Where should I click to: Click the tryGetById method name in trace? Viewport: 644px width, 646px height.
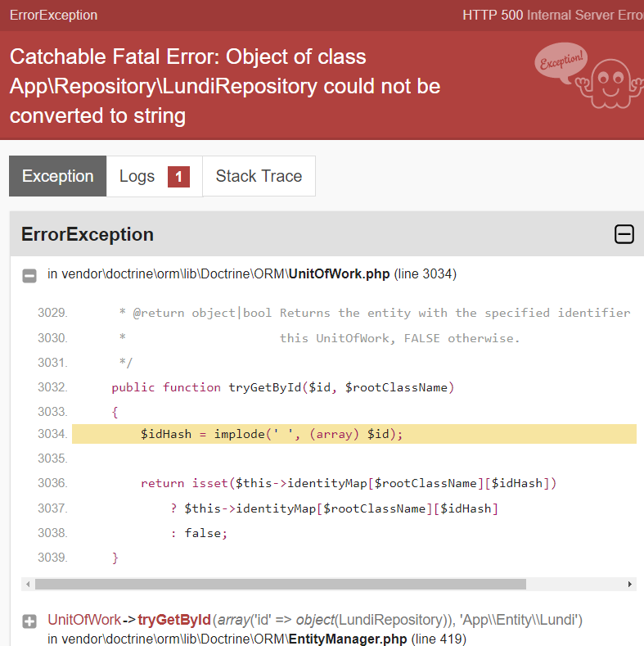point(174,620)
